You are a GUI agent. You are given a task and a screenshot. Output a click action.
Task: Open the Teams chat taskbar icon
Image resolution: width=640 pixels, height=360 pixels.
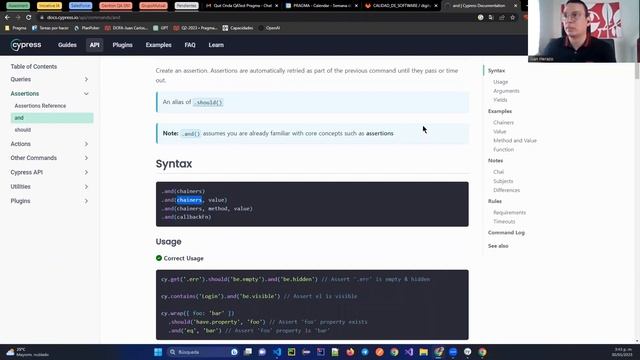(262, 352)
